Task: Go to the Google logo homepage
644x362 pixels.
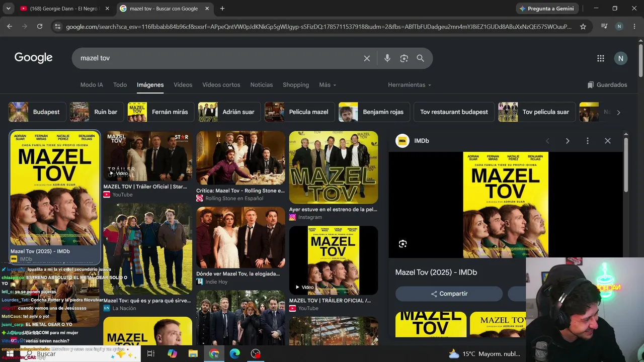Action: click(x=33, y=58)
